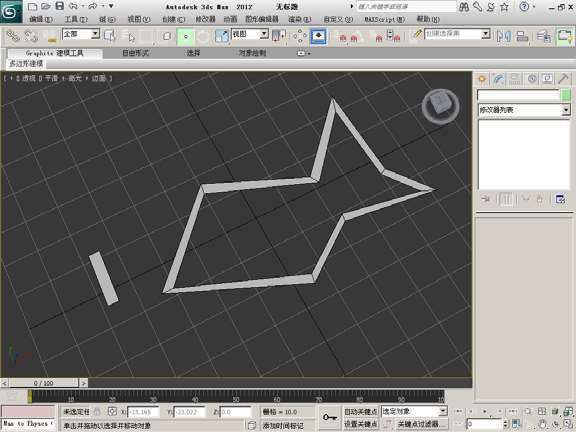Click the Configure Modifier Sets icon
Screen dimensions: 576x432
(560, 199)
